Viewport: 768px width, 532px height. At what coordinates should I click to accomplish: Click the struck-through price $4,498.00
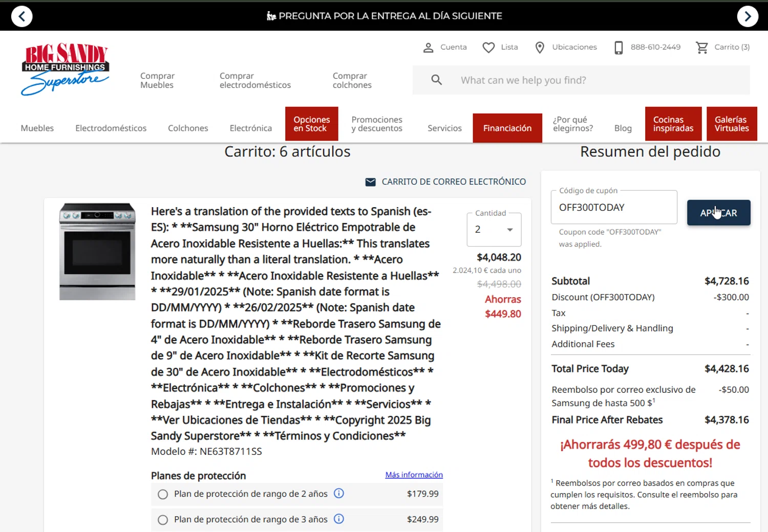click(x=499, y=284)
